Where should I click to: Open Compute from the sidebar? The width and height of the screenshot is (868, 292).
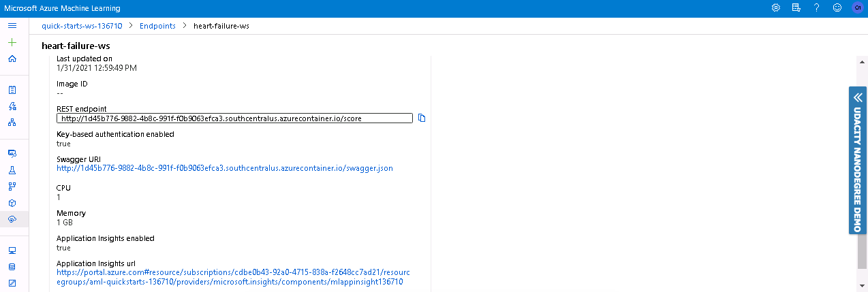pos(12,250)
